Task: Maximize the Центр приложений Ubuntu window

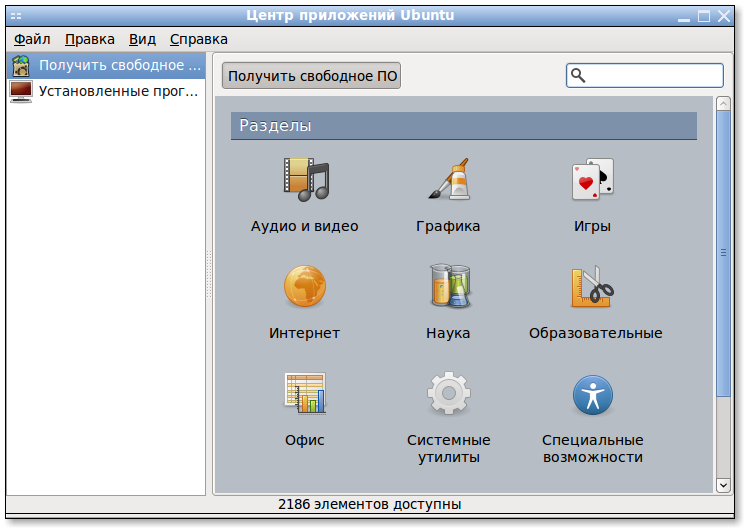Action: click(x=704, y=16)
